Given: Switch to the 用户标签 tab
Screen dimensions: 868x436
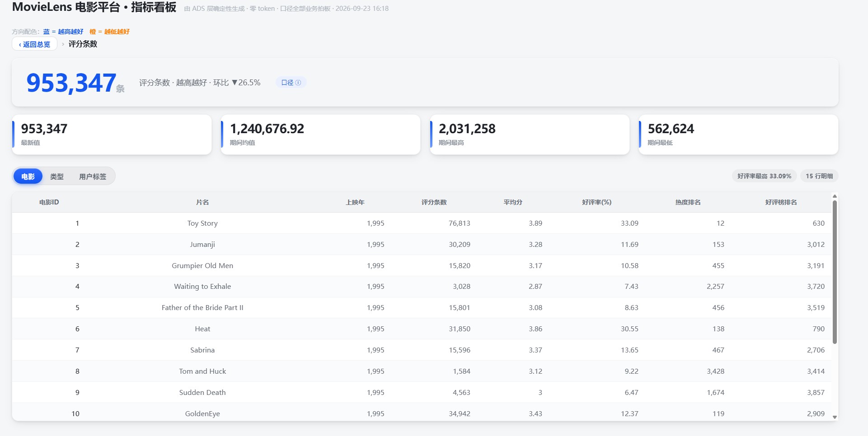Looking at the screenshot, I should (93, 176).
